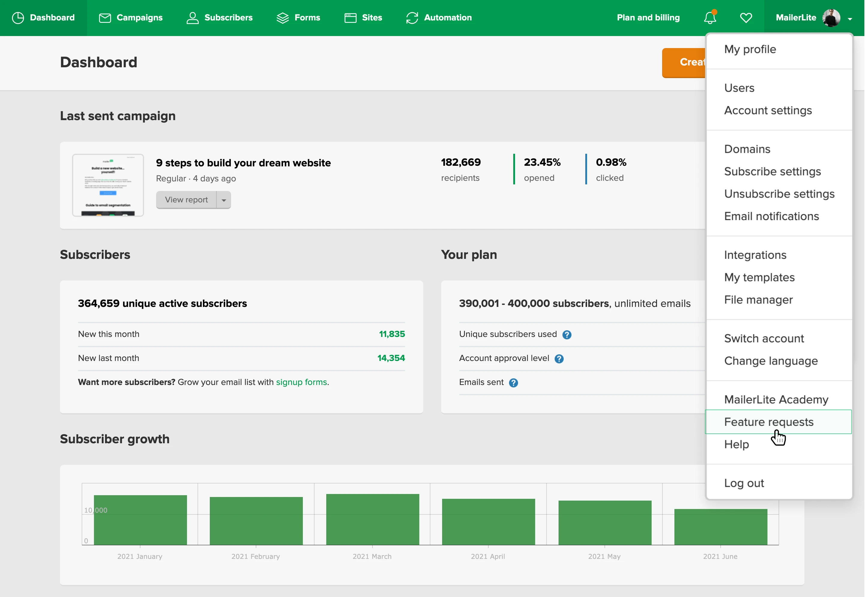Click the Emails sent question mark
The height and width of the screenshot is (597, 868).
pyautogui.click(x=513, y=383)
